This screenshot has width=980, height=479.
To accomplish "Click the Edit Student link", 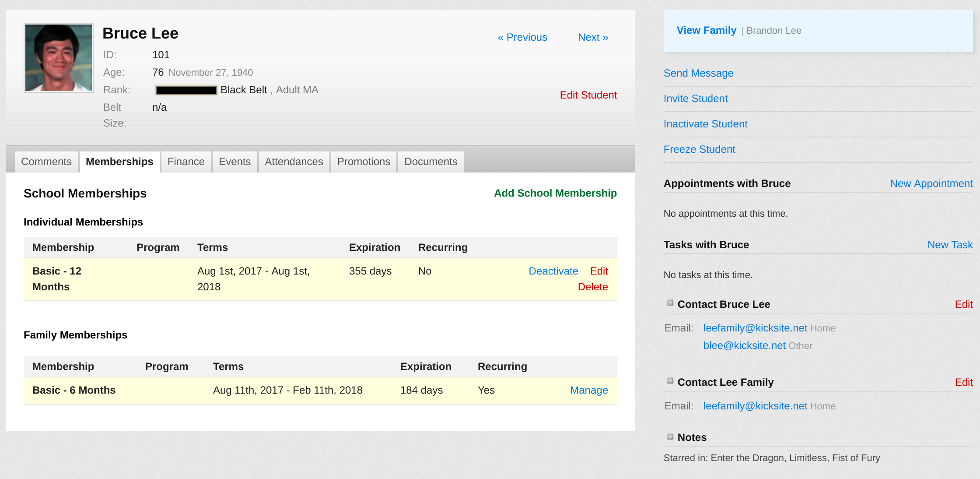I will [x=588, y=95].
